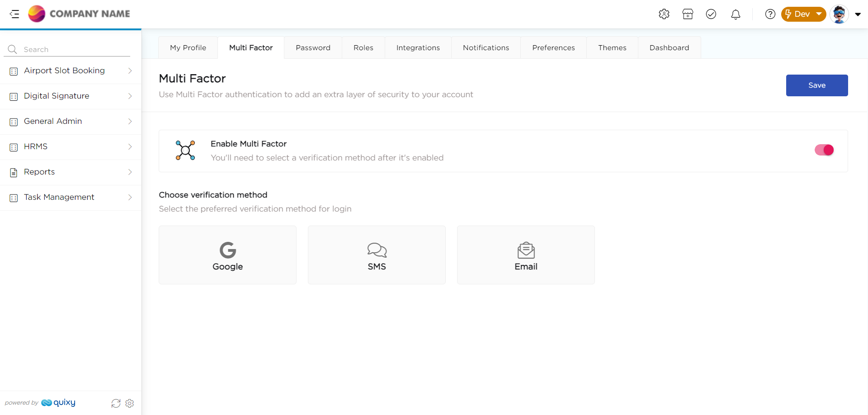Disable the Enable Multi Factor toggle
The width and height of the screenshot is (868, 415).
tap(824, 150)
